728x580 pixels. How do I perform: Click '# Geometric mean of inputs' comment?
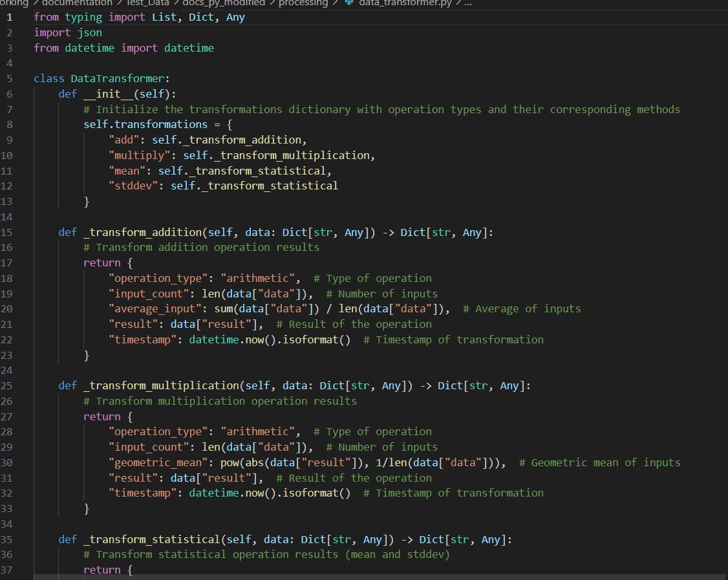point(599,463)
